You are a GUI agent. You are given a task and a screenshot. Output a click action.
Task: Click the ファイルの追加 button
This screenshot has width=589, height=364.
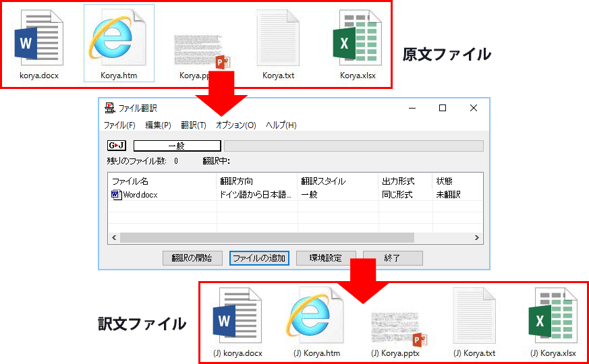point(259,258)
